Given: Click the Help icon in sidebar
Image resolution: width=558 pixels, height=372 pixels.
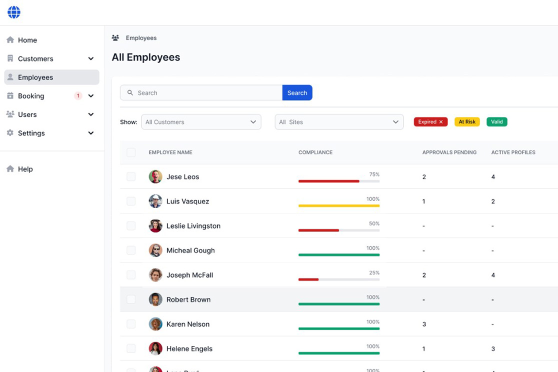Looking at the screenshot, I should pyautogui.click(x=10, y=169).
